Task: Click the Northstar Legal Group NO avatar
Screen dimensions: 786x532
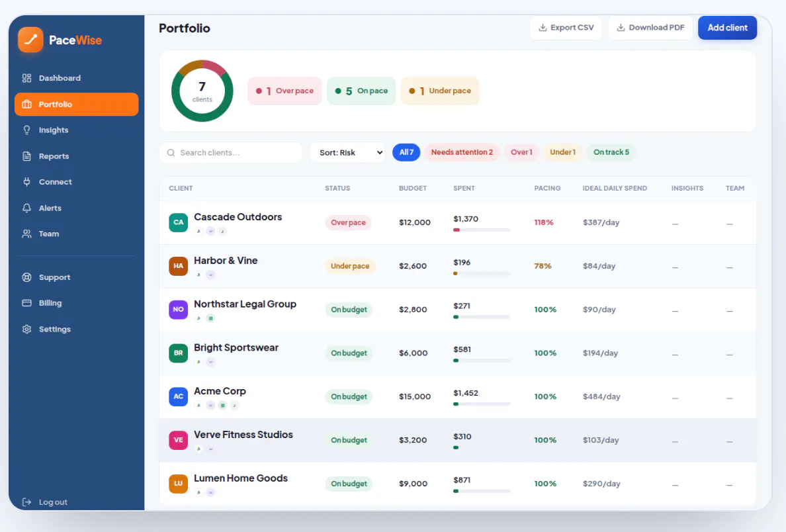Action: click(x=178, y=310)
